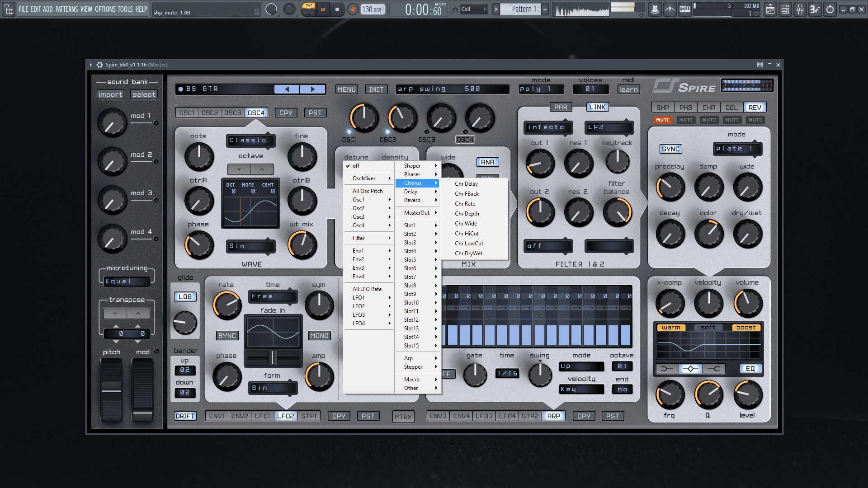Select next preset with right arrow
868x488 pixels.
point(313,89)
